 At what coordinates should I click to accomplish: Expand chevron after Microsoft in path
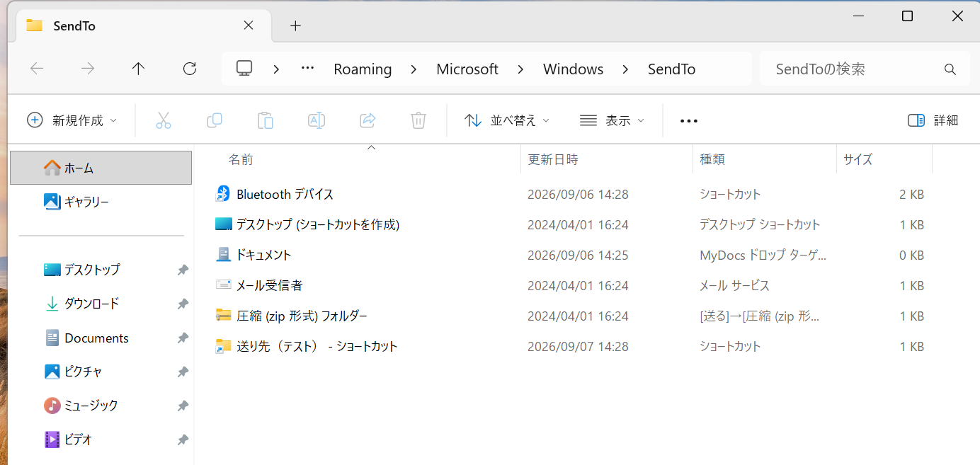521,69
